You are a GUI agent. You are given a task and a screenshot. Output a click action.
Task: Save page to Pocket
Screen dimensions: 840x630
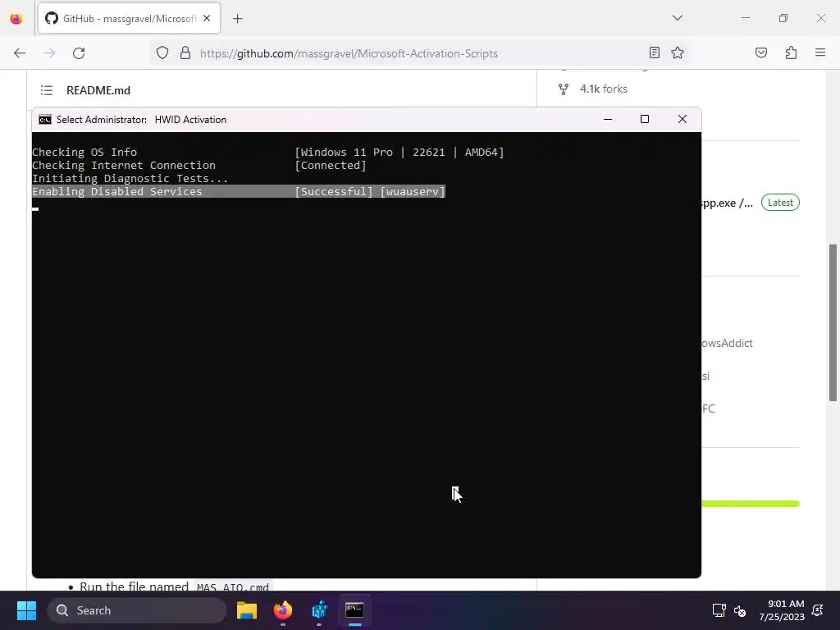[x=760, y=52]
